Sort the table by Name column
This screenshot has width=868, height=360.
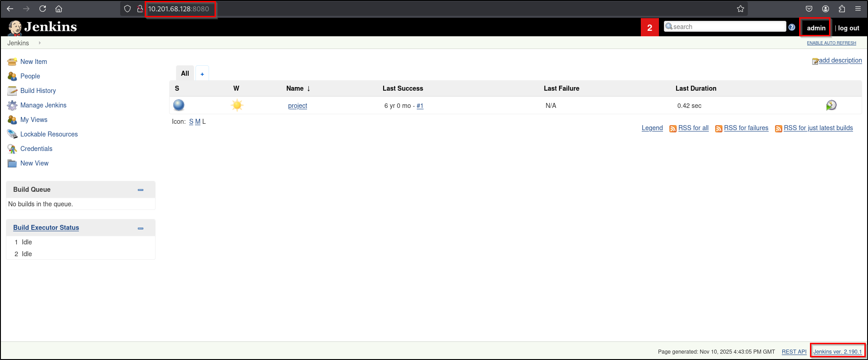click(x=298, y=88)
